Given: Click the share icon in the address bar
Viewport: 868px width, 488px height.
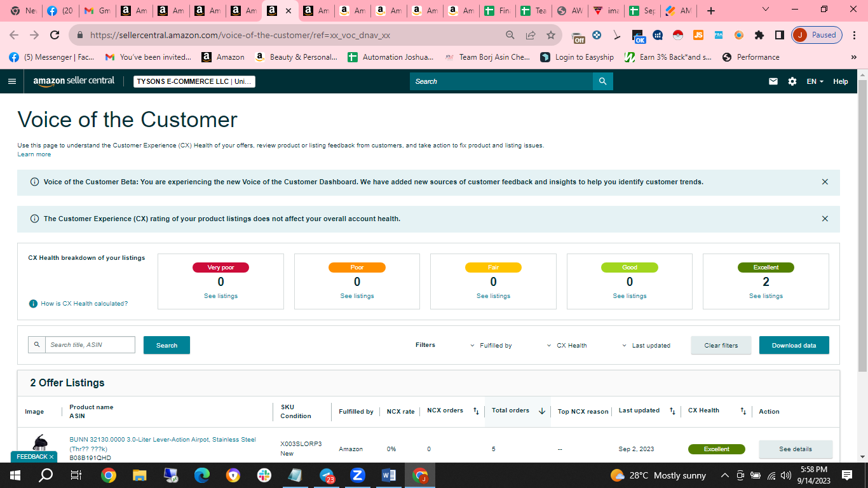Looking at the screenshot, I should pos(531,36).
